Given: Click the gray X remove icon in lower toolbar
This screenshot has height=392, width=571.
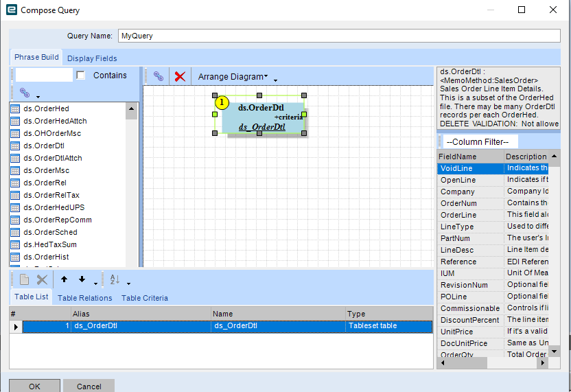Looking at the screenshot, I should click(42, 279).
